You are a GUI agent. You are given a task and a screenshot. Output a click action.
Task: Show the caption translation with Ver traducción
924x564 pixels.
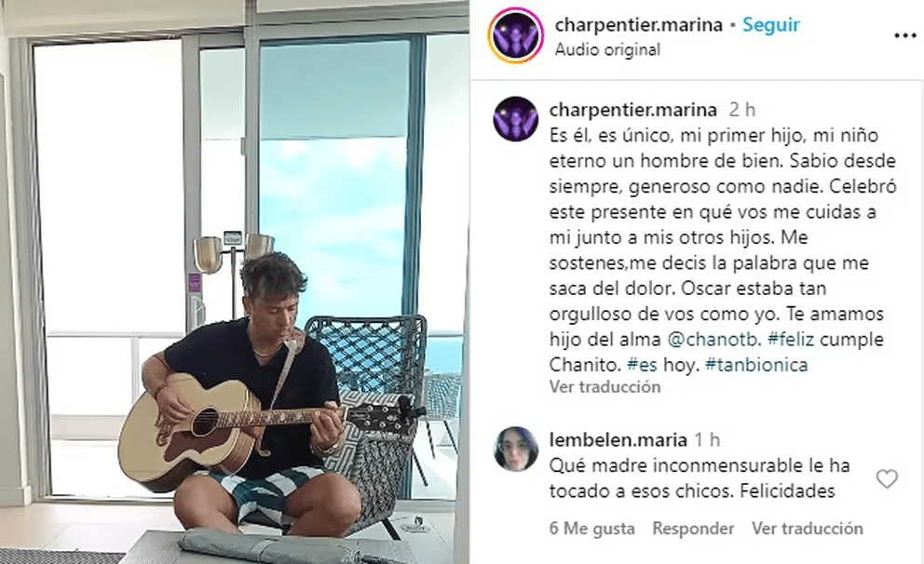(605, 387)
